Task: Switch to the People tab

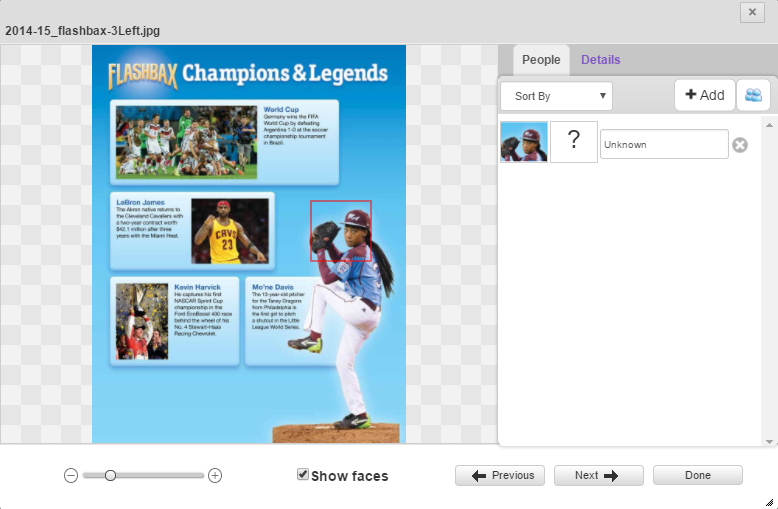Action: point(541,60)
